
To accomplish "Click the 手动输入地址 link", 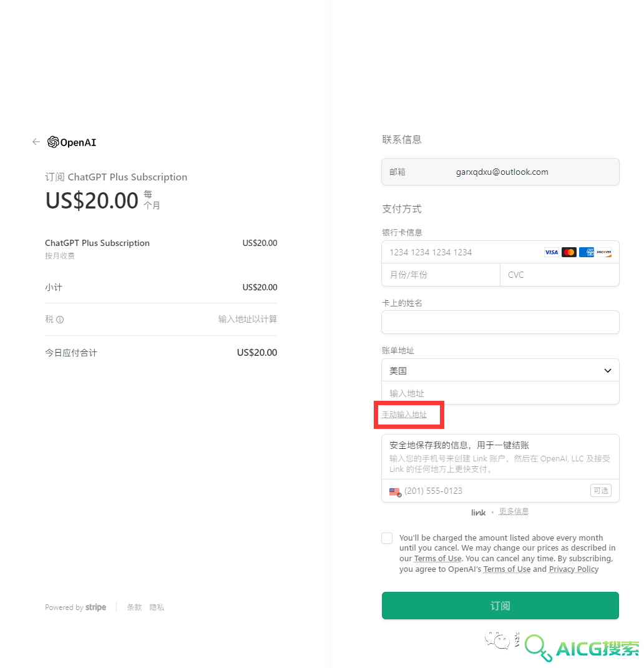I will click(404, 415).
